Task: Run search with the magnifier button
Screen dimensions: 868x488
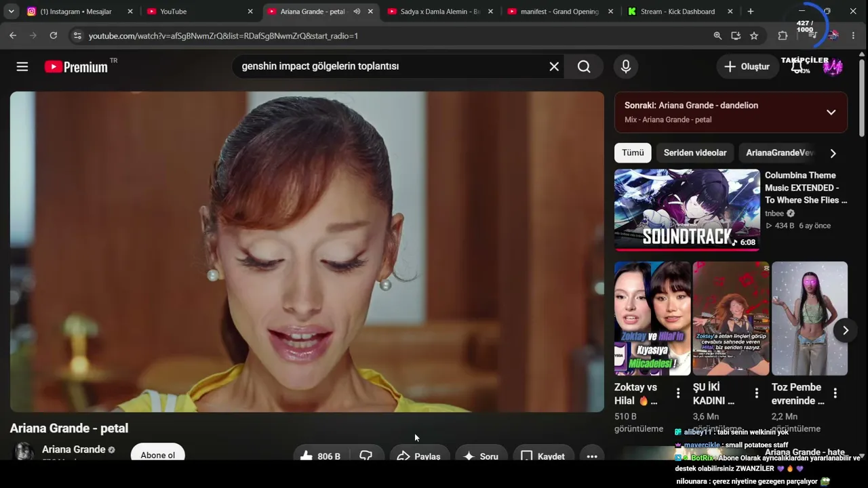Action: tap(584, 66)
